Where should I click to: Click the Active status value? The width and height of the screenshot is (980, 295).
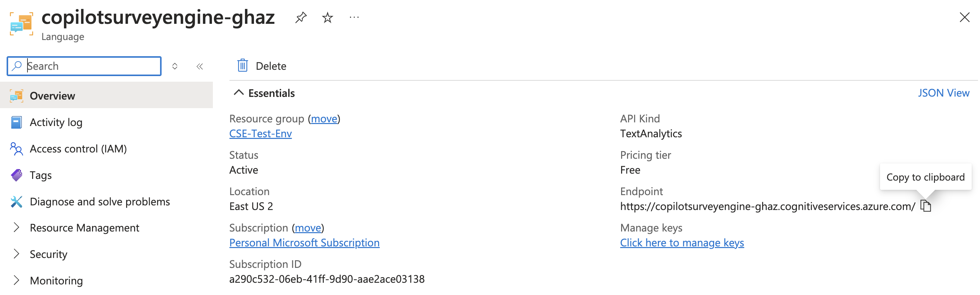pos(243,170)
